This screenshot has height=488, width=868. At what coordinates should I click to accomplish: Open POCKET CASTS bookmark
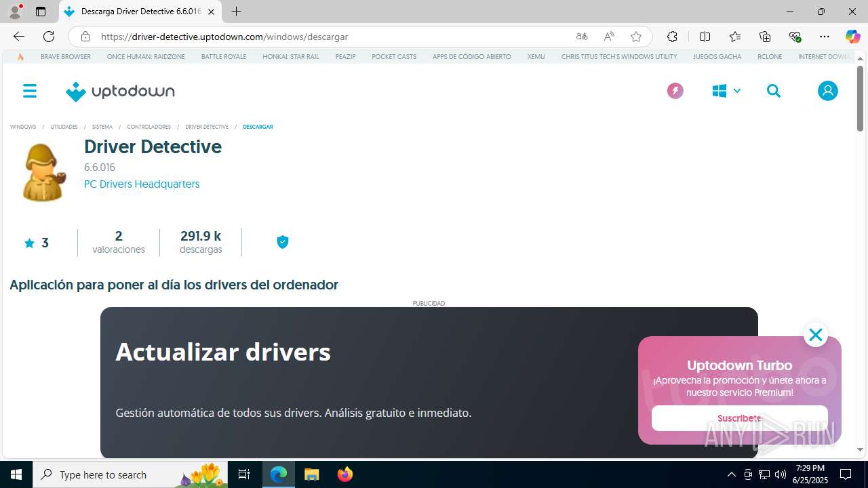coord(394,57)
